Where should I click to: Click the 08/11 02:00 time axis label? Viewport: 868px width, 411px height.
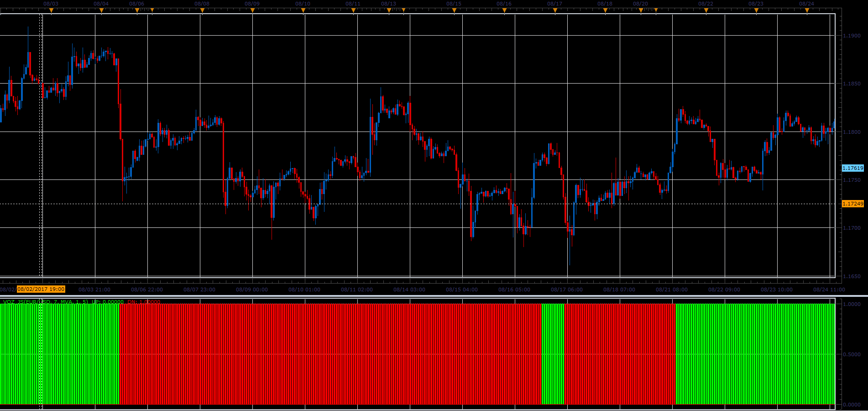point(357,290)
